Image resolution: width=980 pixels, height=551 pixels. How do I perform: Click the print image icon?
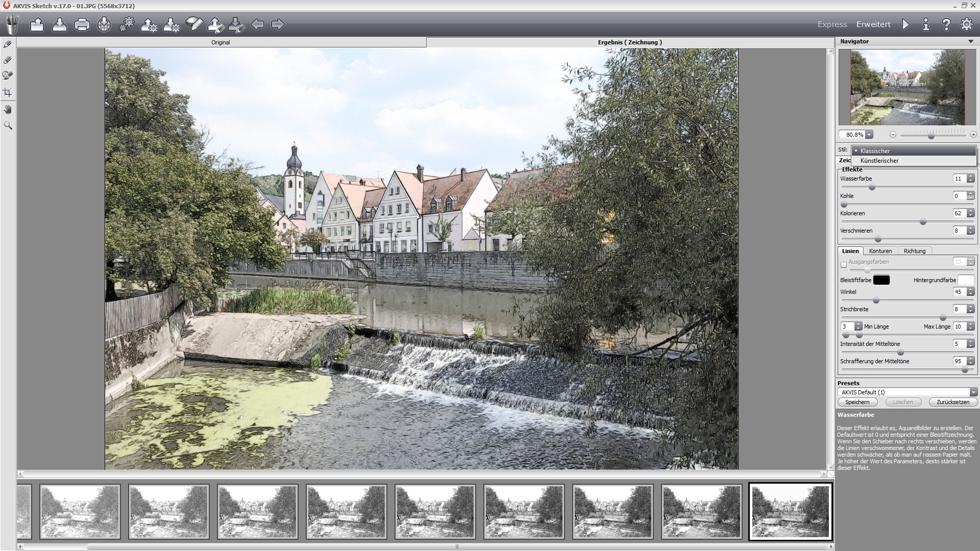(x=82, y=24)
